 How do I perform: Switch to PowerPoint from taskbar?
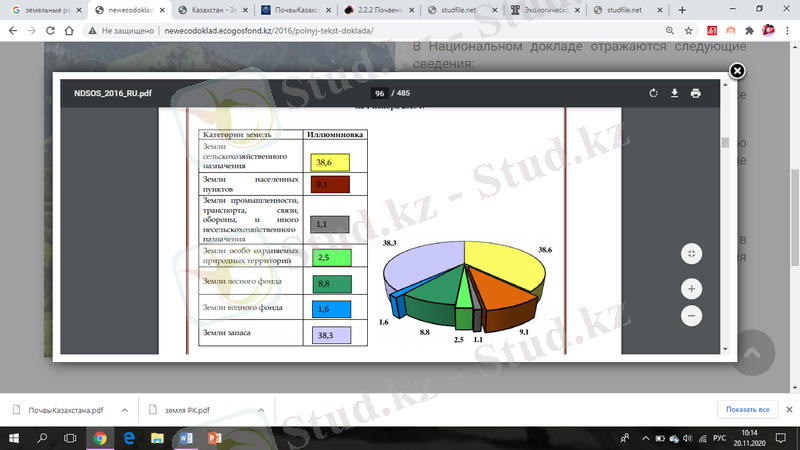point(214,438)
